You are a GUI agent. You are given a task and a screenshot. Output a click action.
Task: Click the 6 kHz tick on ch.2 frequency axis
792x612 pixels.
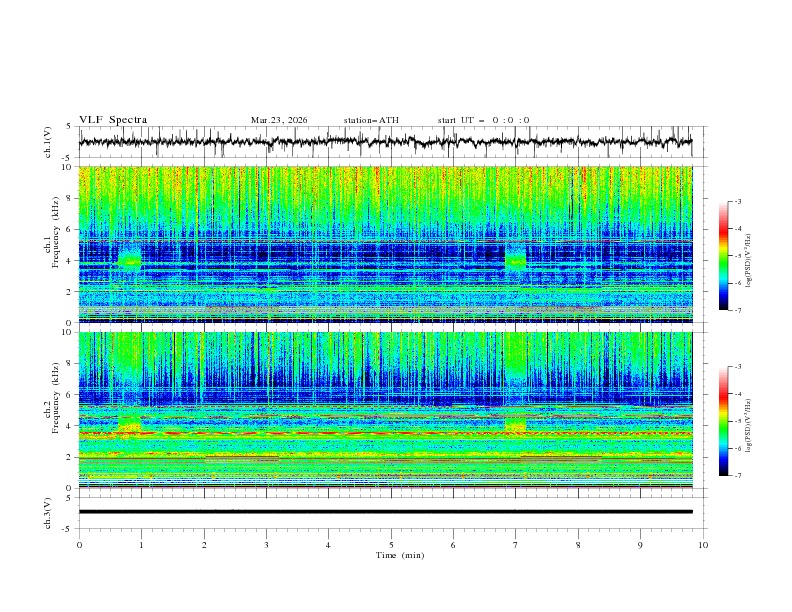[70, 395]
